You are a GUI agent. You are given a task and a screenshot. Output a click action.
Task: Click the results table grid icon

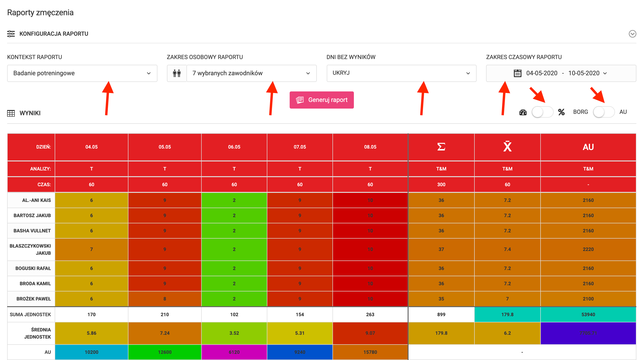tap(11, 113)
